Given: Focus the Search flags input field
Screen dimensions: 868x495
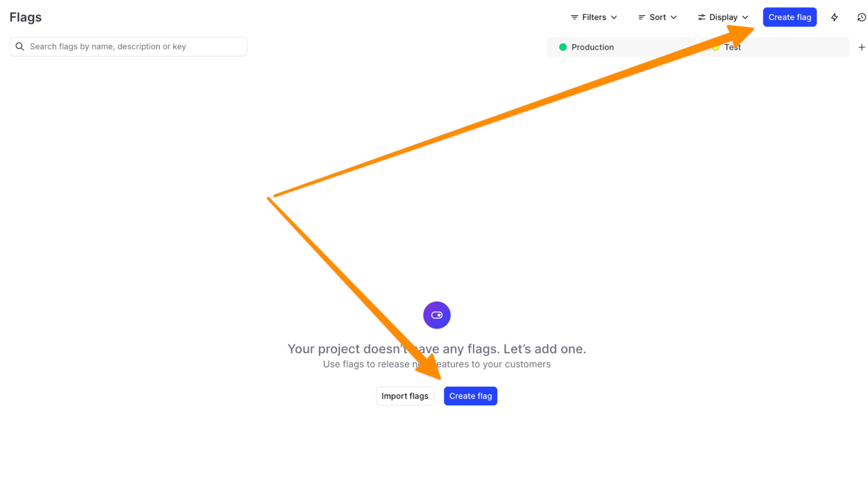Looking at the screenshot, I should (x=136, y=47).
